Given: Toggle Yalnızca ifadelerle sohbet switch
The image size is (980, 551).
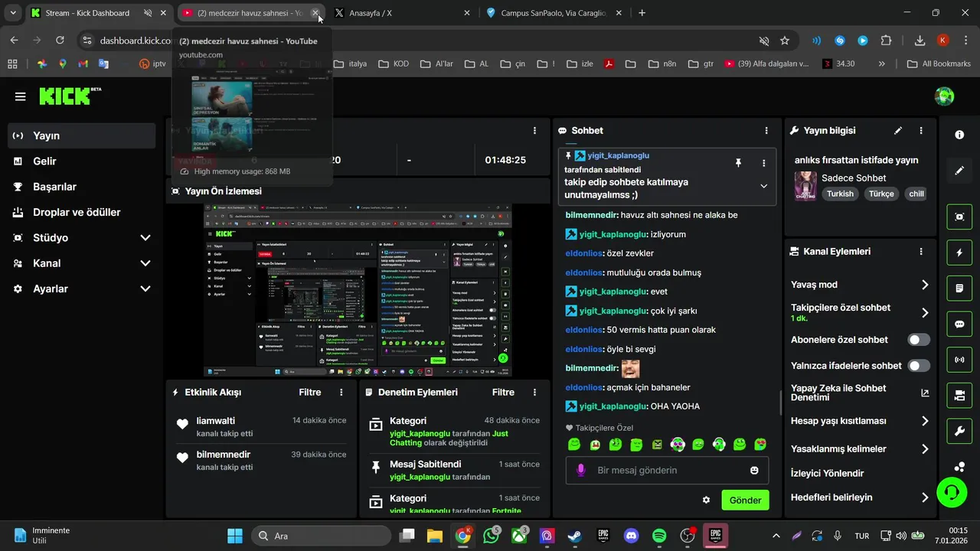Looking at the screenshot, I should click(919, 366).
